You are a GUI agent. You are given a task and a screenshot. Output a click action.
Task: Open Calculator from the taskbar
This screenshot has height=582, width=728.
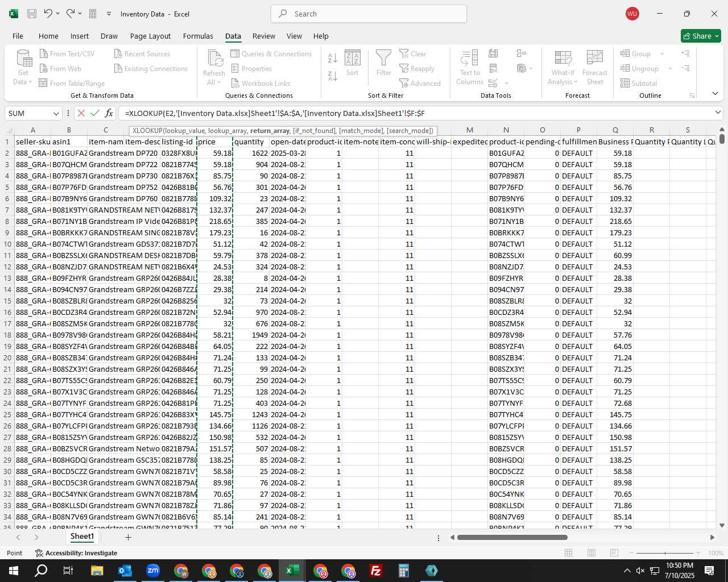click(404, 571)
